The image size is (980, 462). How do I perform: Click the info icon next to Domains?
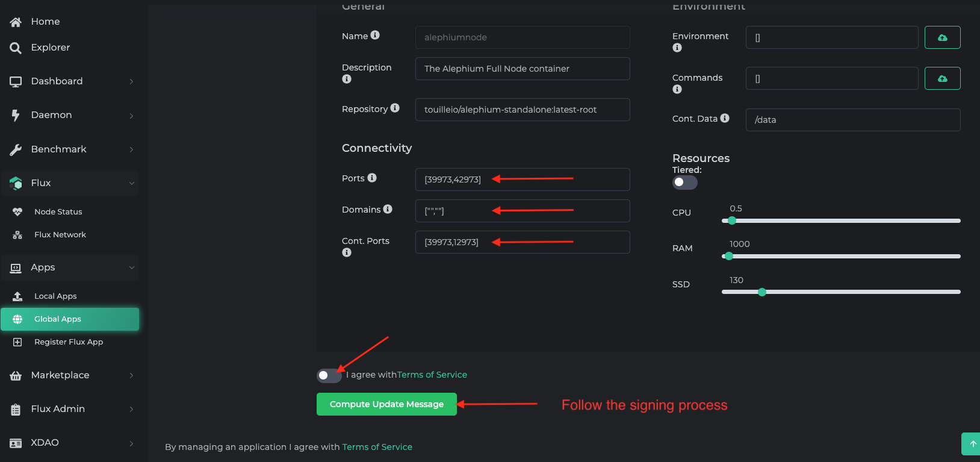pos(388,209)
